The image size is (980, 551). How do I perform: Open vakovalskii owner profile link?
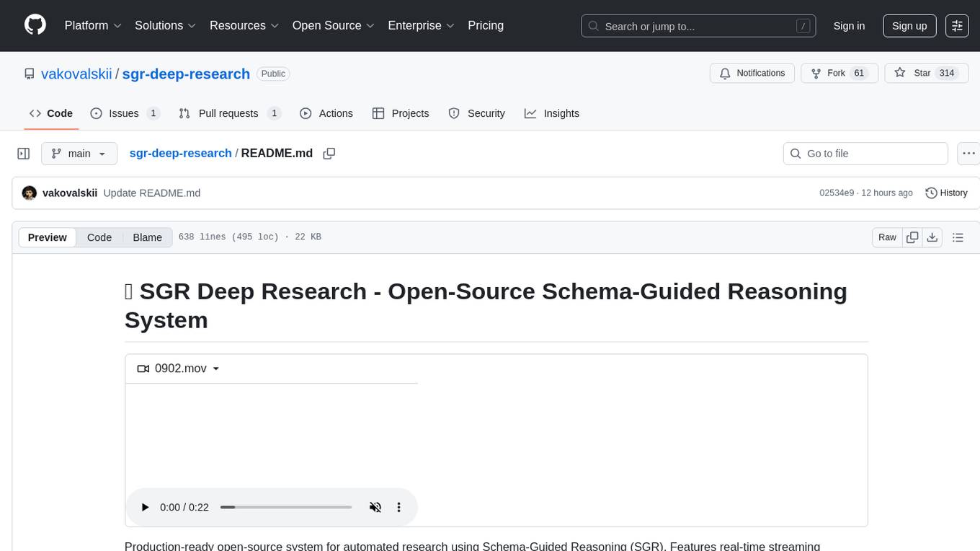click(76, 74)
